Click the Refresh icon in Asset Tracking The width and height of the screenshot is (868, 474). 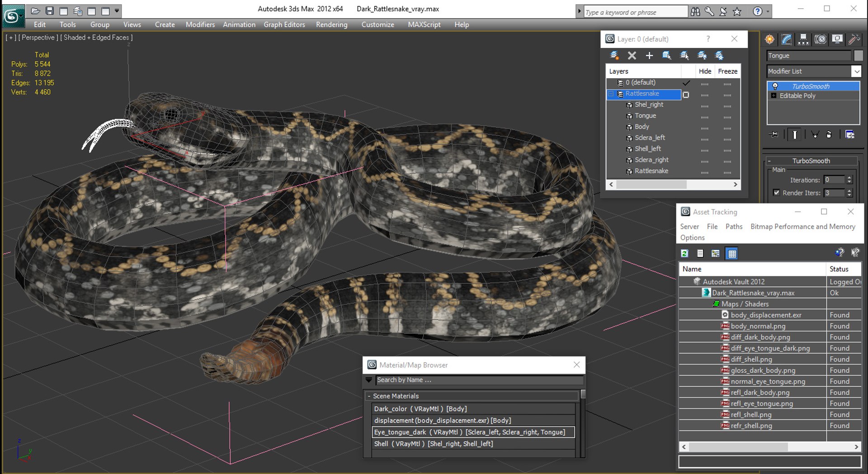pos(685,253)
